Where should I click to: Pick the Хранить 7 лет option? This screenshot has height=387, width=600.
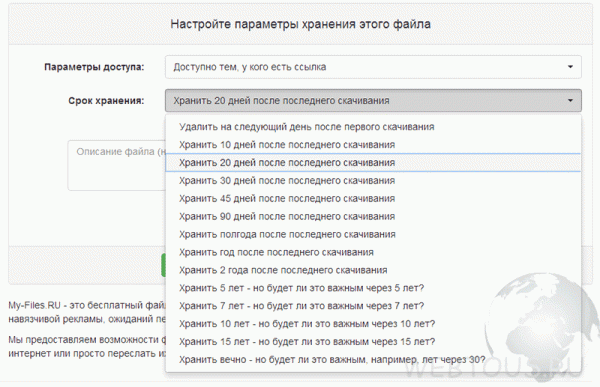pyautogui.click(x=373, y=306)
